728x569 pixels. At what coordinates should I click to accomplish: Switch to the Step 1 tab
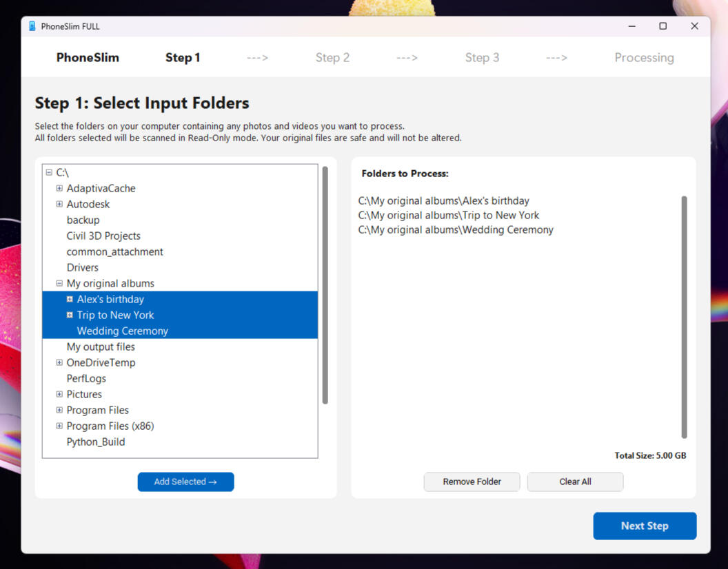pyautogui.click(x=183, y=58)
